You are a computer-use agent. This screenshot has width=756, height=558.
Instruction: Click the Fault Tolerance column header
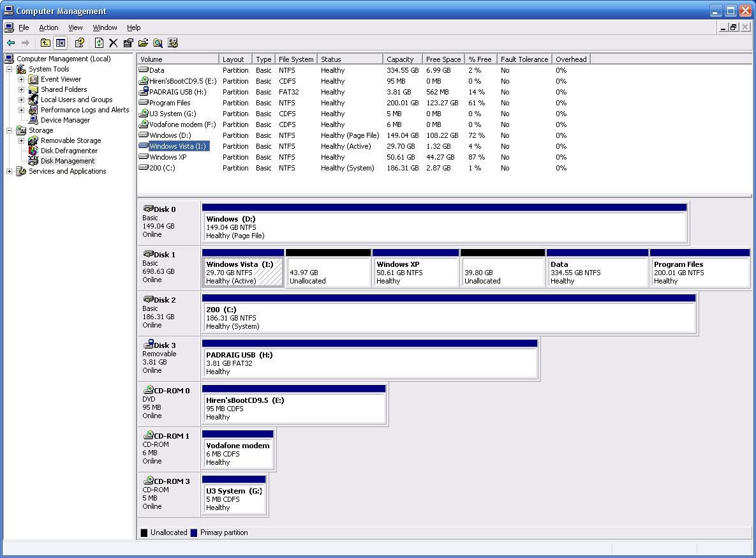click(524, 59)
